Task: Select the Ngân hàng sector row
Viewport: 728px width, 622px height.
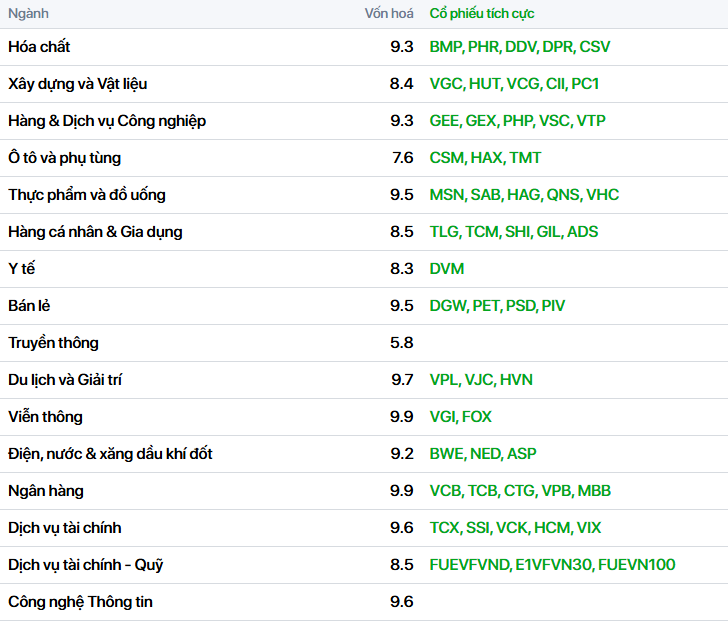Action: 46,491
